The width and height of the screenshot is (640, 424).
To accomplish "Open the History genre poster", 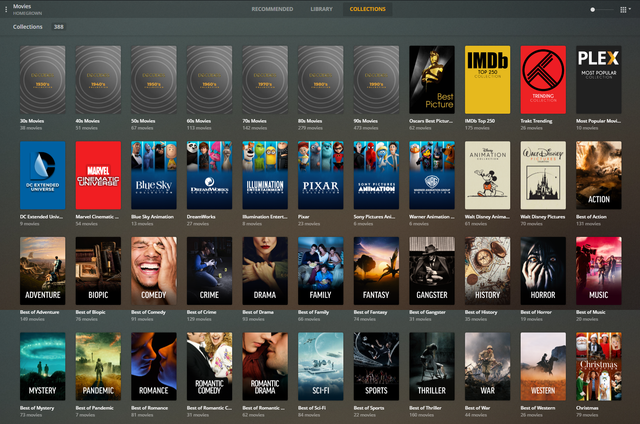I will (487, 271).
